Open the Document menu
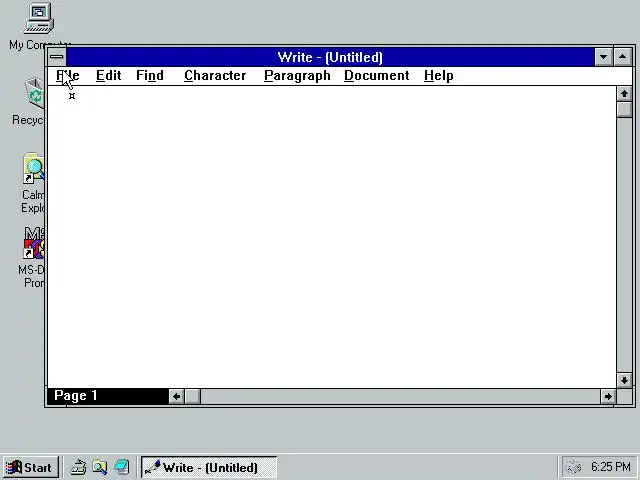 click(376, 76)
